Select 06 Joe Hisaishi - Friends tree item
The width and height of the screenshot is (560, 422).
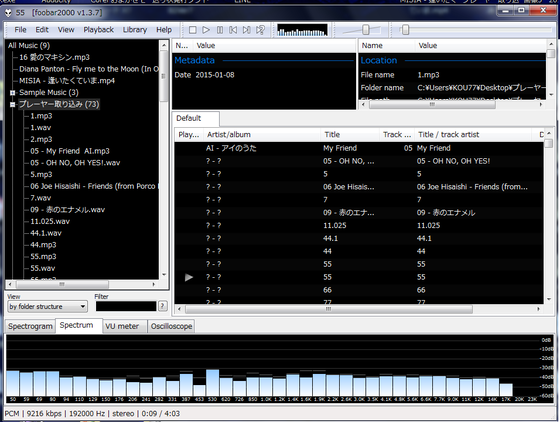94,186
